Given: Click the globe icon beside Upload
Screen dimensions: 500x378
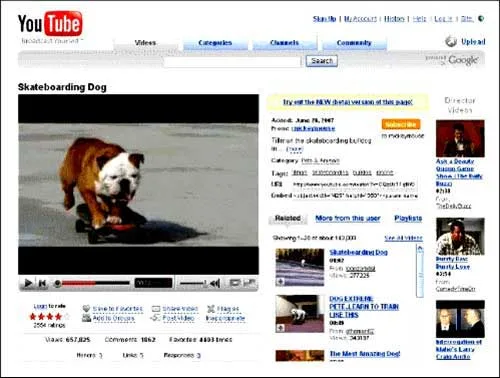Looking at the screenshot, I should [x=451, y=41].
